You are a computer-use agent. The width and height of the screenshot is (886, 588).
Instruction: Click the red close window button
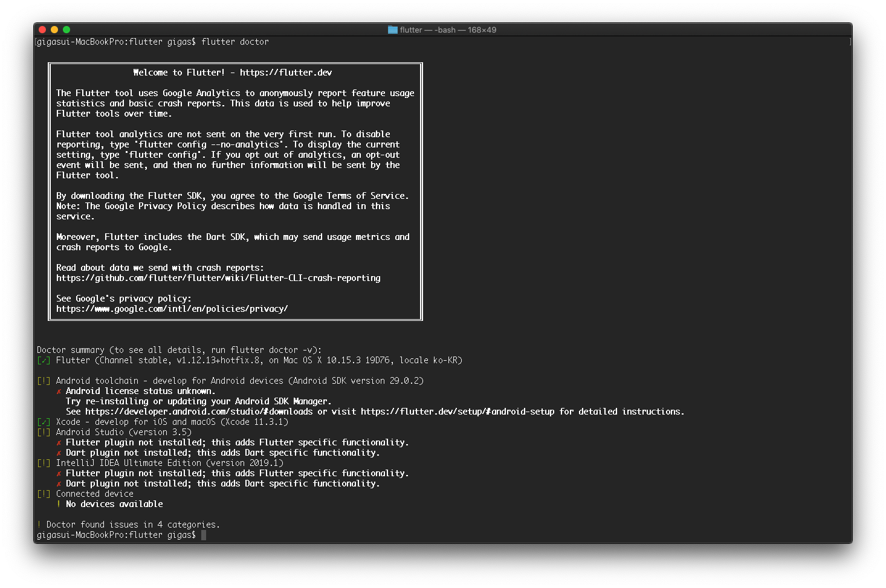click(x=42, y=30)
